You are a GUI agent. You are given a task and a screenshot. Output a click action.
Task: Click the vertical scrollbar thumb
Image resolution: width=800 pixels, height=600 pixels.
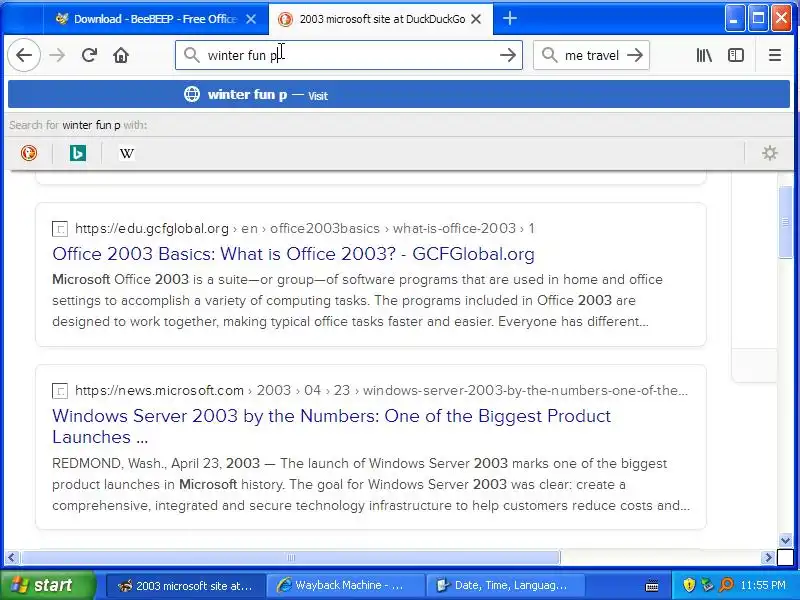(785, 222)
